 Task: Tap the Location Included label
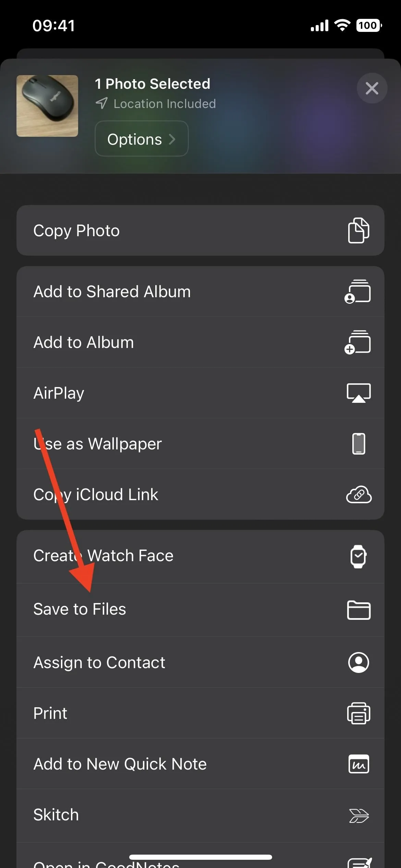pos(165,104)
